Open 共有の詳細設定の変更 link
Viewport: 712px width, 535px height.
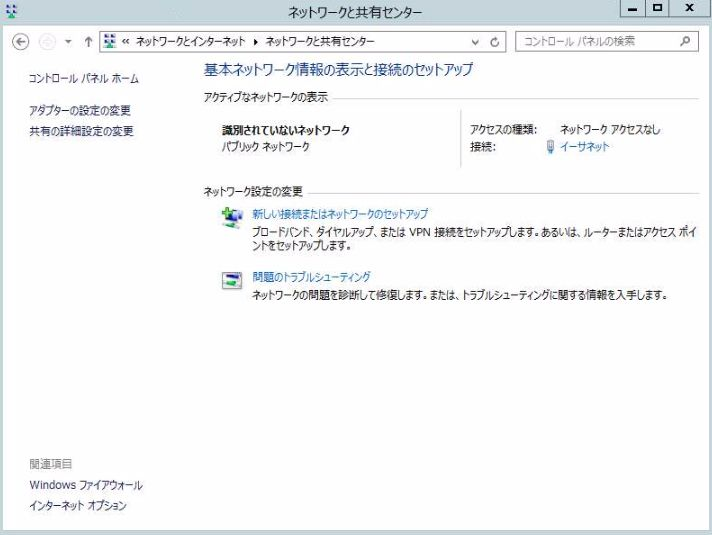pos(81,131)
